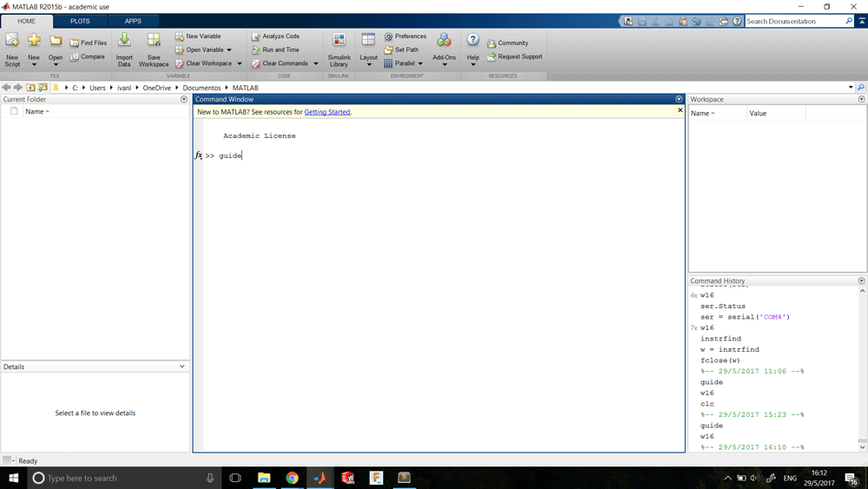This screenshot has height=489, width=868.
Task: Open the Help menu
Action: pos(473,50)
